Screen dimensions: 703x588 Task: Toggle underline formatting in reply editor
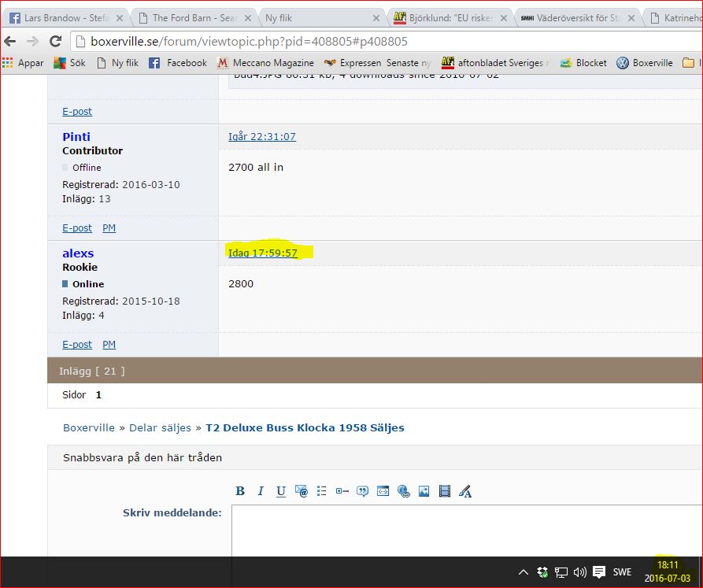coord(281,491)
